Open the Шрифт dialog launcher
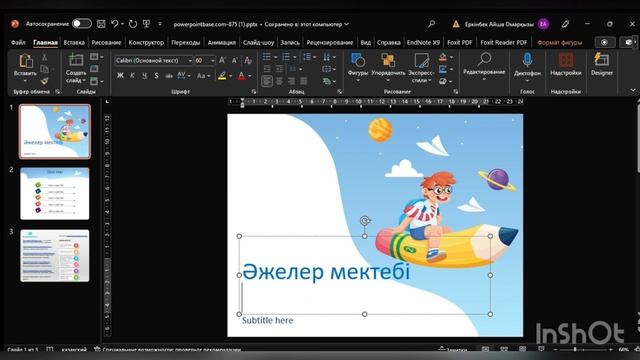This screenshot has width=640, height=360. [x=253, y=92]
